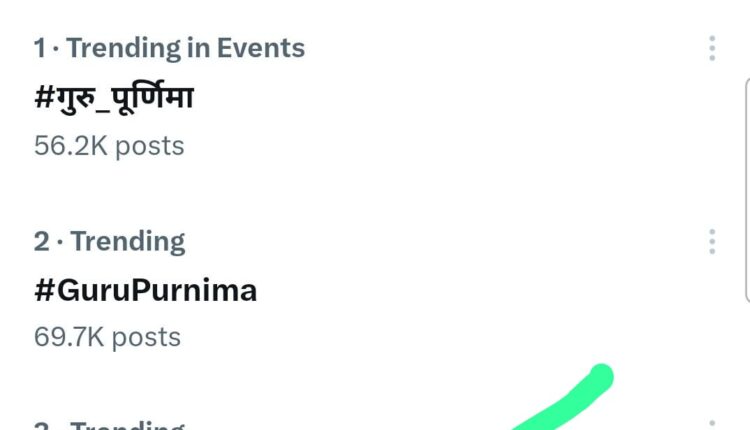Open three-dot menu of third trend
This screenshot has height=430, width=750.
point(712,424)
